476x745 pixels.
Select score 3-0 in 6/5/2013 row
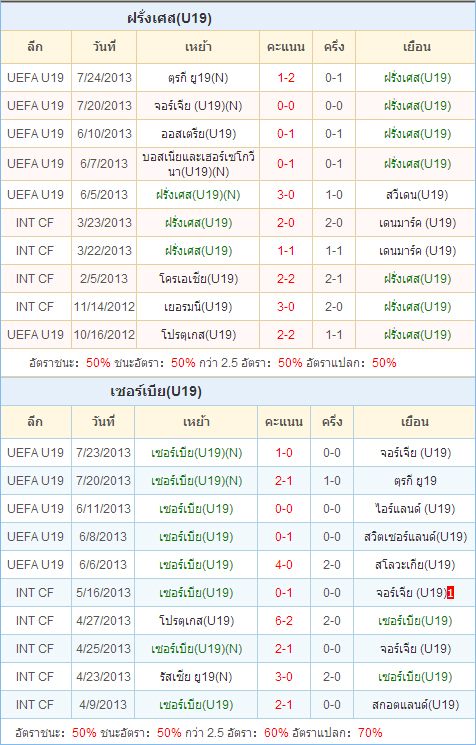(x=286, y=195)
